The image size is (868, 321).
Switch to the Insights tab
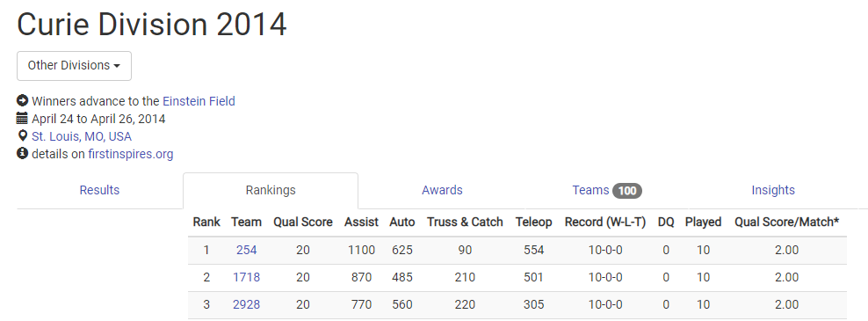(773, 190)
